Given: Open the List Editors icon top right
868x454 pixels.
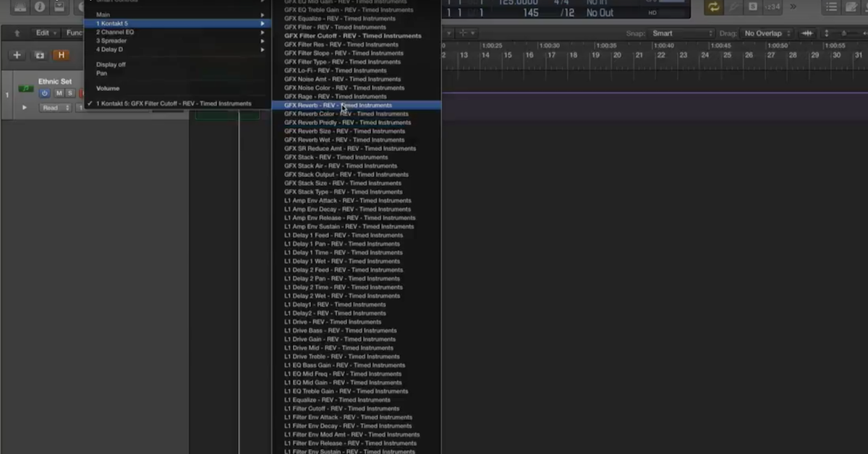Looking at the screenshot, I should click(x=833, y=7).
